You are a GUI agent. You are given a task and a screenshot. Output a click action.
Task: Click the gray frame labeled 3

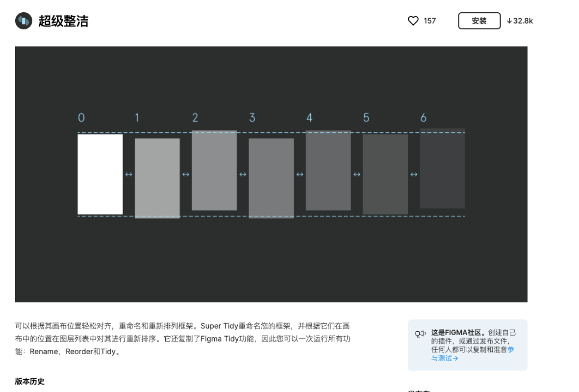pyautogui.click(x=271, y=178)
